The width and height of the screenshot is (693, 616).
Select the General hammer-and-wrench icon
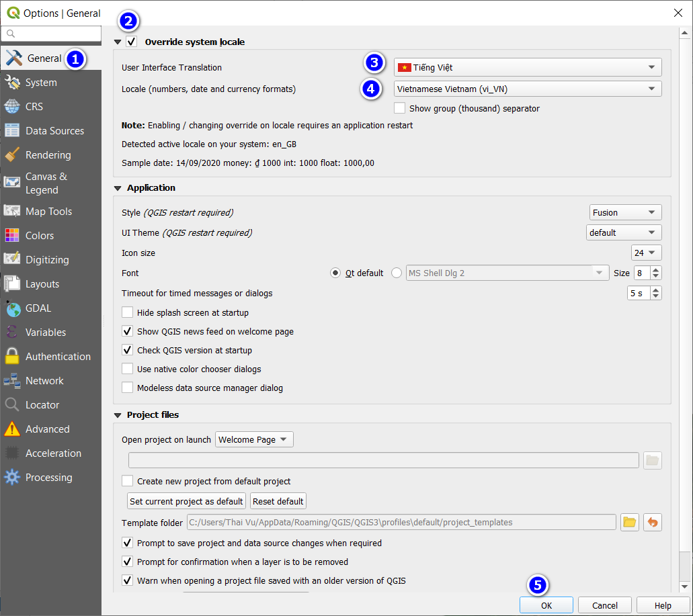(13, 58)
